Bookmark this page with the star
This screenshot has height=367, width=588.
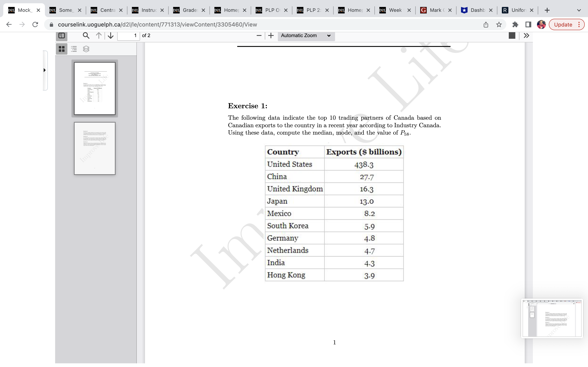(499, 24)
